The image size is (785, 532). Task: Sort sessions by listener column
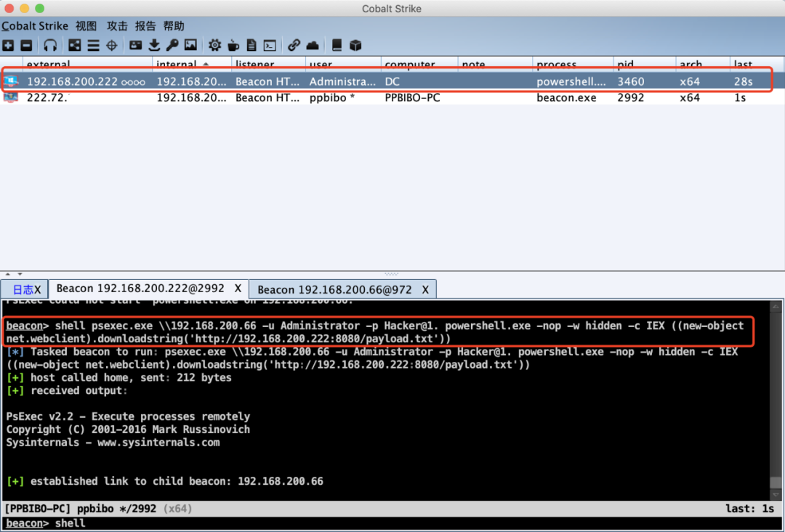(268, 63)
